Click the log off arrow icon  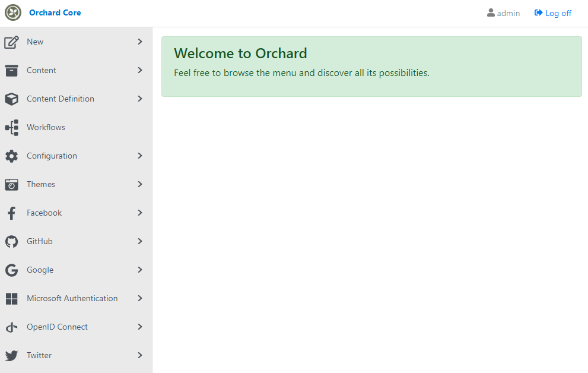pyautogui.click(x=539, y=12)
